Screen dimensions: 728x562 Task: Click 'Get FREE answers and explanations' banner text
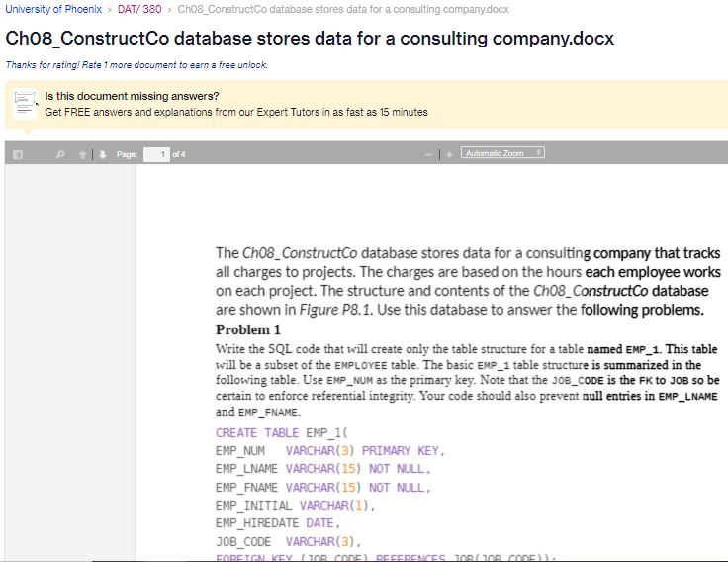236,112
